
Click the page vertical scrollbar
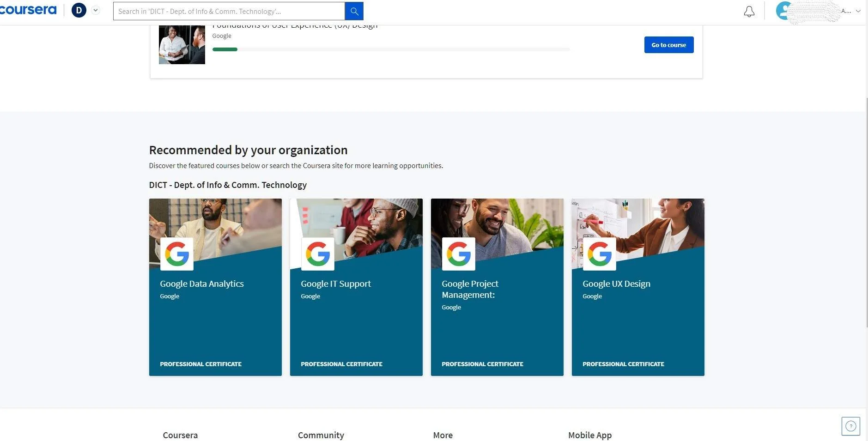(x=866, y=212)
